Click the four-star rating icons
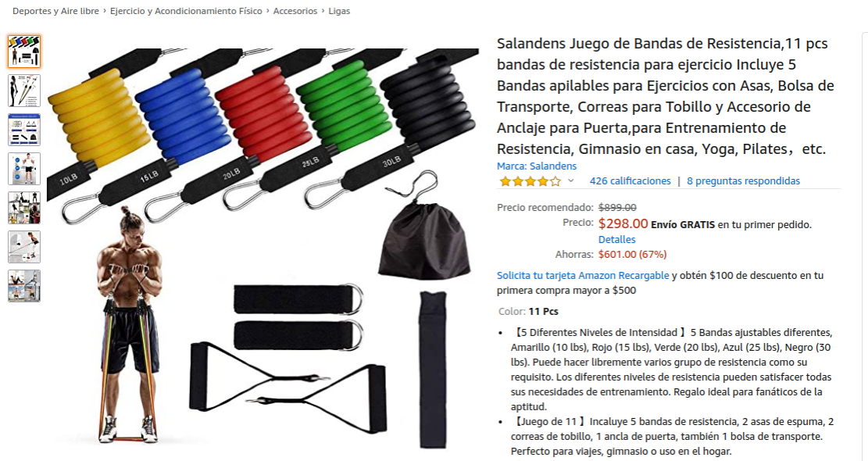 click(x=530, y=181)
